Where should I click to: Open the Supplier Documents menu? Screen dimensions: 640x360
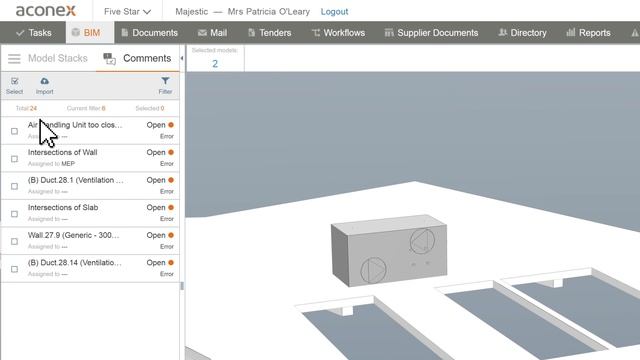coord(431,33)
